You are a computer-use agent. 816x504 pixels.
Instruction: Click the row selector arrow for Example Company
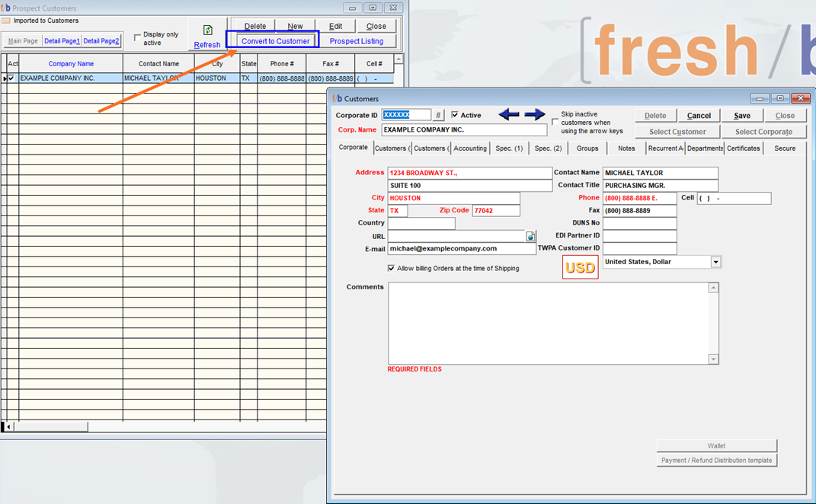click(x=5, y=78)
